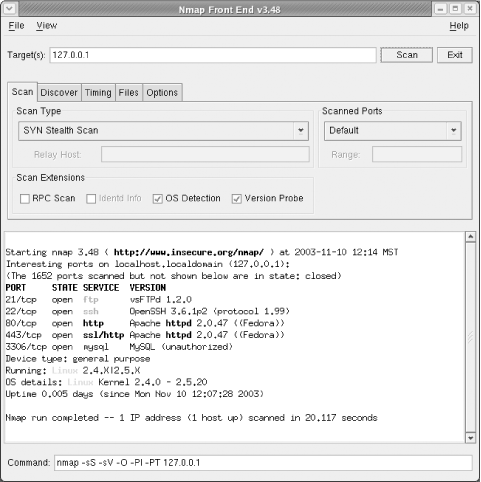481x482 pixels.
Task: Click the disabled Relay Host field
Action: [x=205, y=154]
